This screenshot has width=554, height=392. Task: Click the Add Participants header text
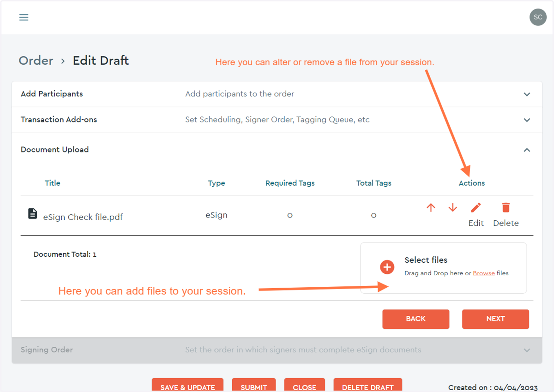click(x=52, y=94)
